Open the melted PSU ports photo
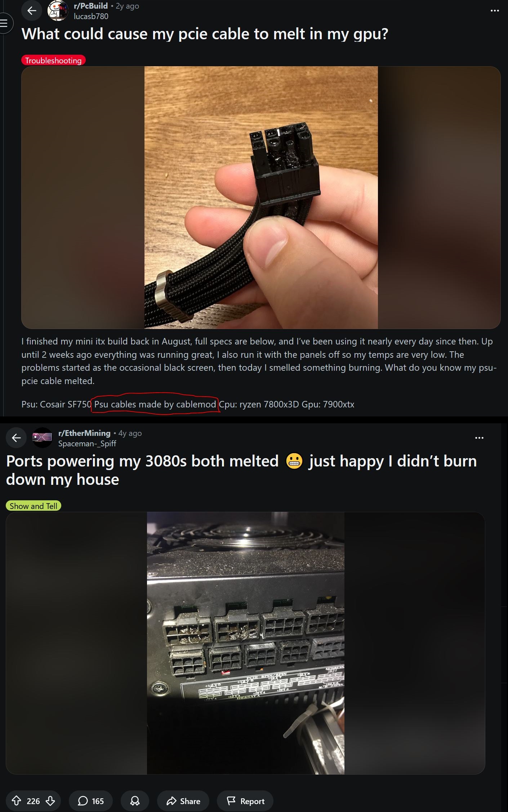Viewport: 508px width, 812px height. [x=245, y=643]
